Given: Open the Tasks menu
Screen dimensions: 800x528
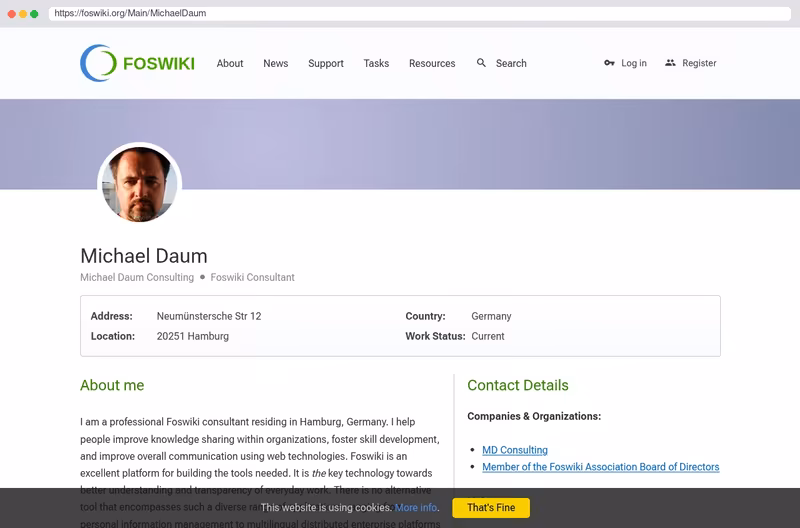Looking at the screenshot, I should click(376, 63).
